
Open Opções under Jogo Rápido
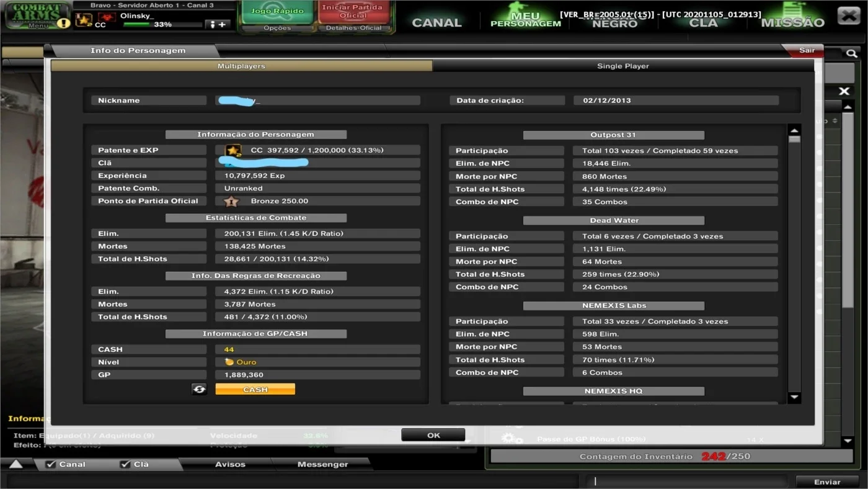click(277, 28)
